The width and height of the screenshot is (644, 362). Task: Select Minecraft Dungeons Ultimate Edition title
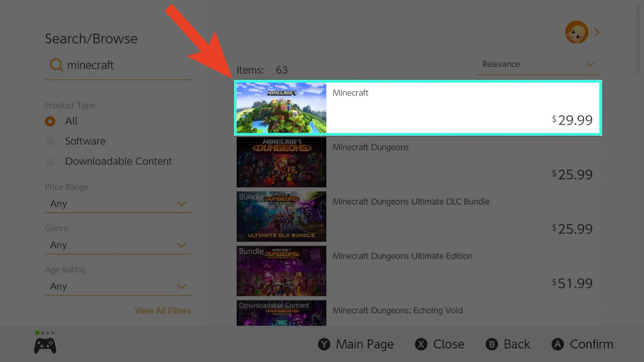[402, 256]
